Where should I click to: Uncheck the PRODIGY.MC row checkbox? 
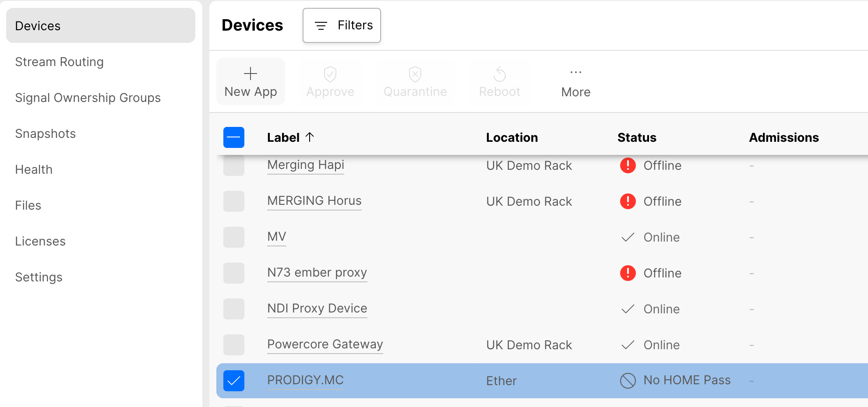[x=234, y=380]
